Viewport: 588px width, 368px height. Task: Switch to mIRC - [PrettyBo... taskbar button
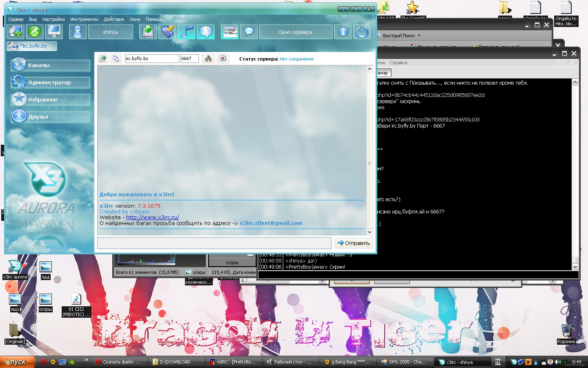pos(233,362)
